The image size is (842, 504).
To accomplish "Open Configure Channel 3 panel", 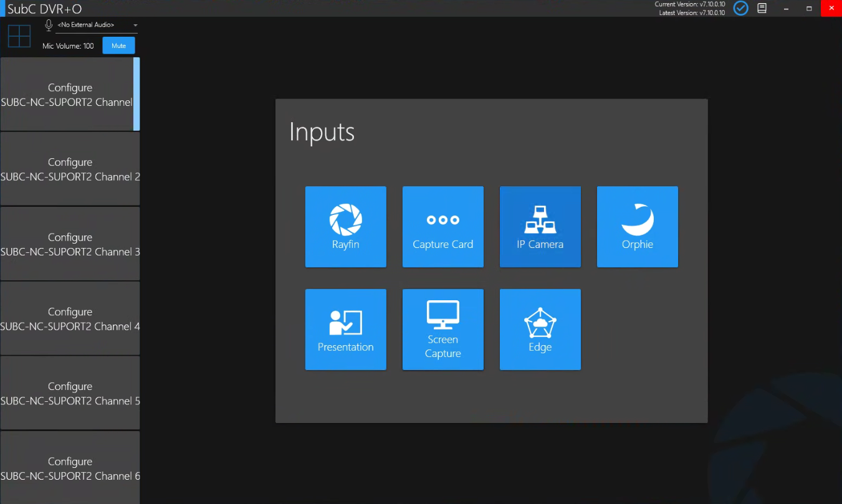I will pos(70,244).
